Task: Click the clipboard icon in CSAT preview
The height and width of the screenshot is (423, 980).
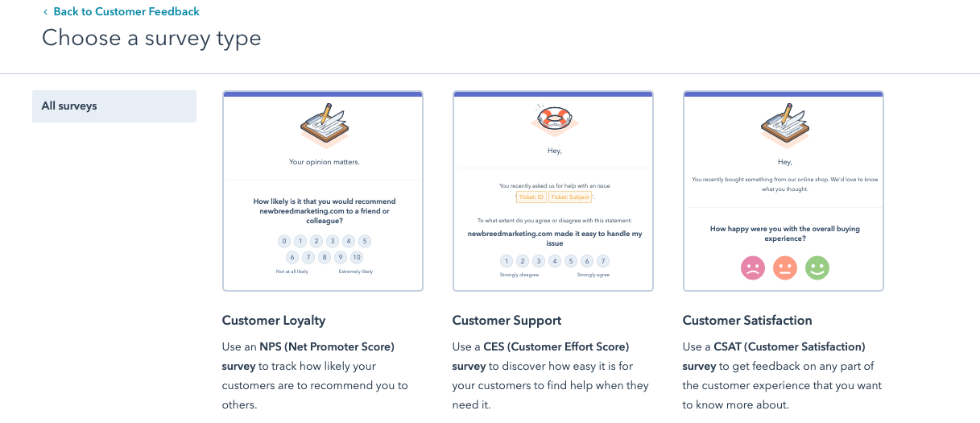Action: click(x=784, y=126)
